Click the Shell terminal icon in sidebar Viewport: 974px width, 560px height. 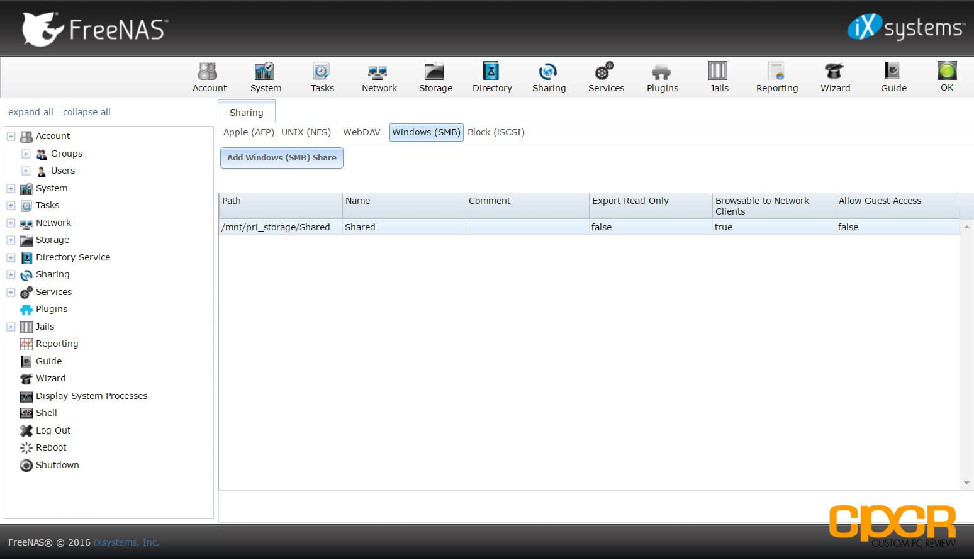coord(26,413)
